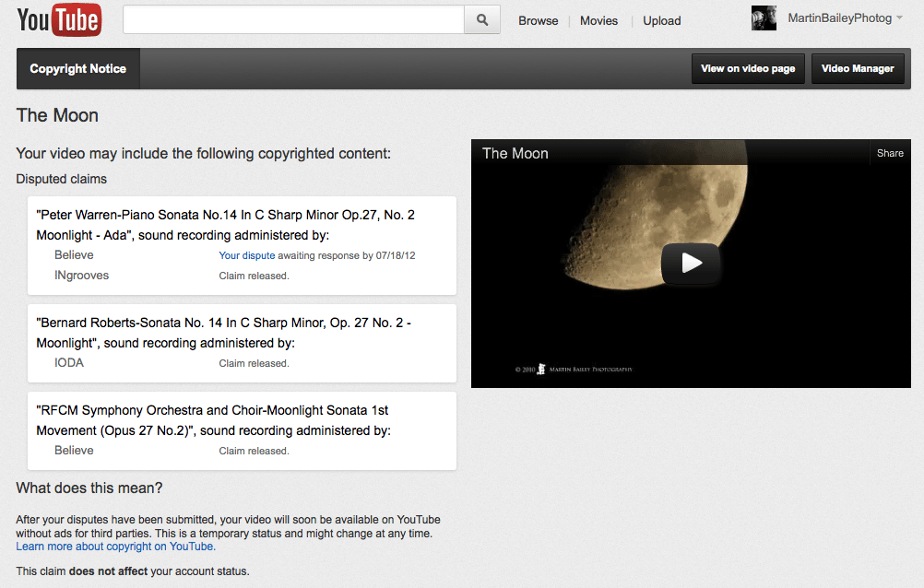Open the 'Your dispute' link
This screenshot has width=924, height=588.
(247, 255)
